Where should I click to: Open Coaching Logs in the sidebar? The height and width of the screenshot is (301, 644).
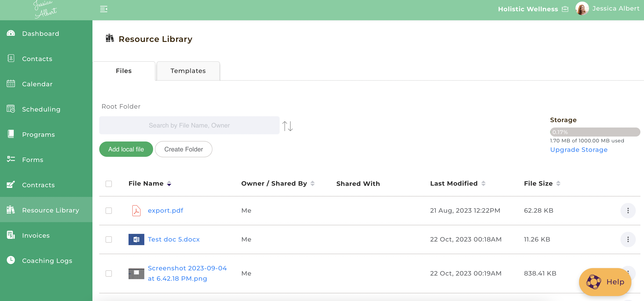pos(46,260)
